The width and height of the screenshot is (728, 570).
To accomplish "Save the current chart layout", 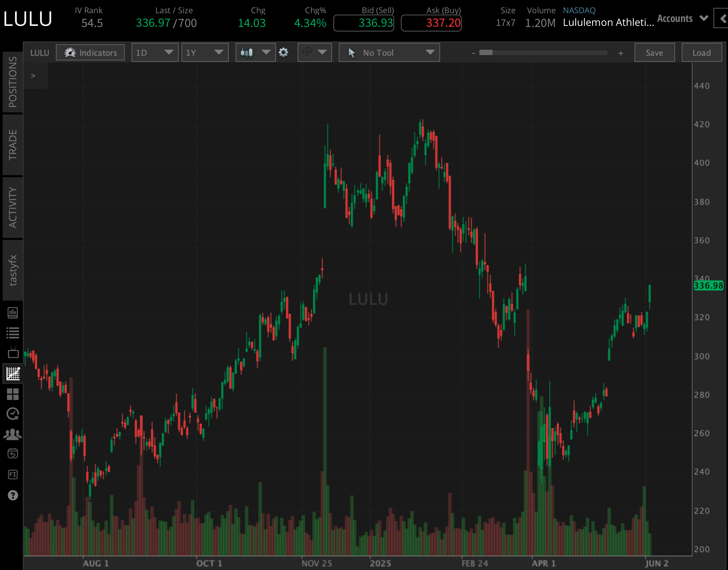I will click(654, 52).
